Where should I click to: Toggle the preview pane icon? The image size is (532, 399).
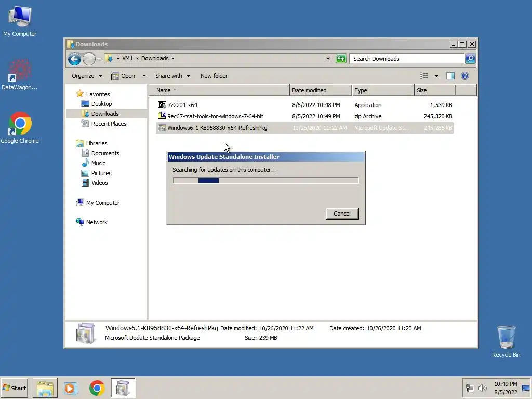(x=450, y=76)
